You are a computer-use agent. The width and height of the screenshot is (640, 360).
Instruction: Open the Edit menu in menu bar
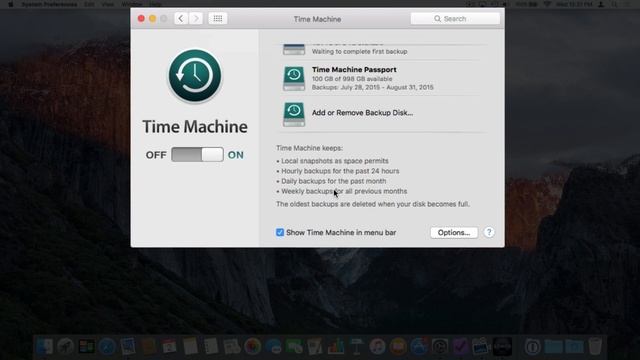pyautogui.click(x=89, y=4)
